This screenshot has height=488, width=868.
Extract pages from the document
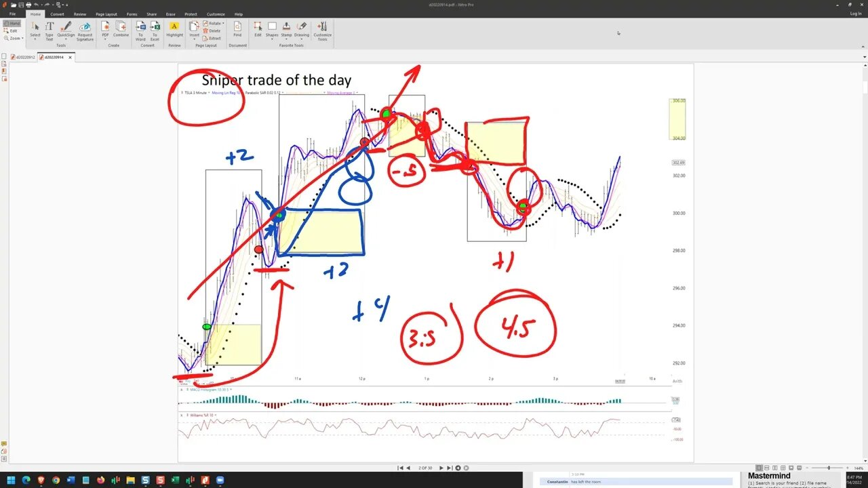coord(212,38)
